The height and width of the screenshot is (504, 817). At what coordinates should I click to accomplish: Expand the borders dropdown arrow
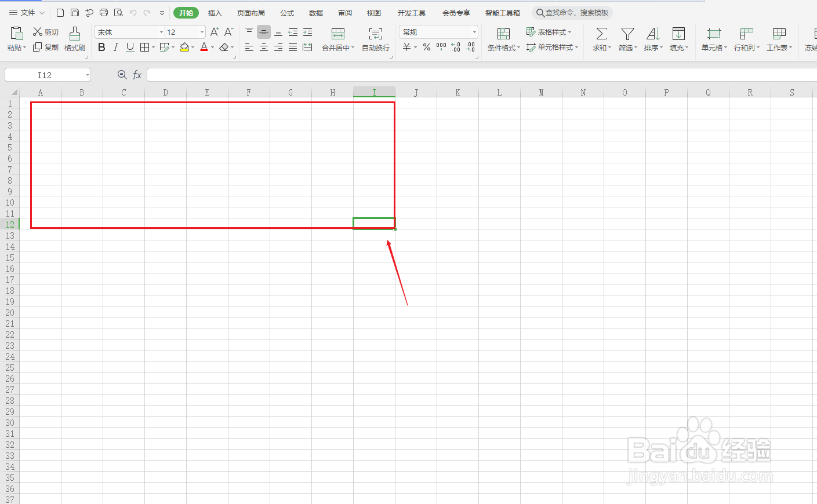pyautogui.click(x=154, y=48)
